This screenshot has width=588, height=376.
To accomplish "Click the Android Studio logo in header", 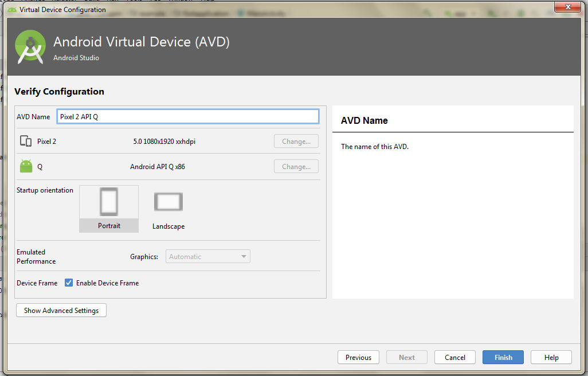I will point(30,47).
